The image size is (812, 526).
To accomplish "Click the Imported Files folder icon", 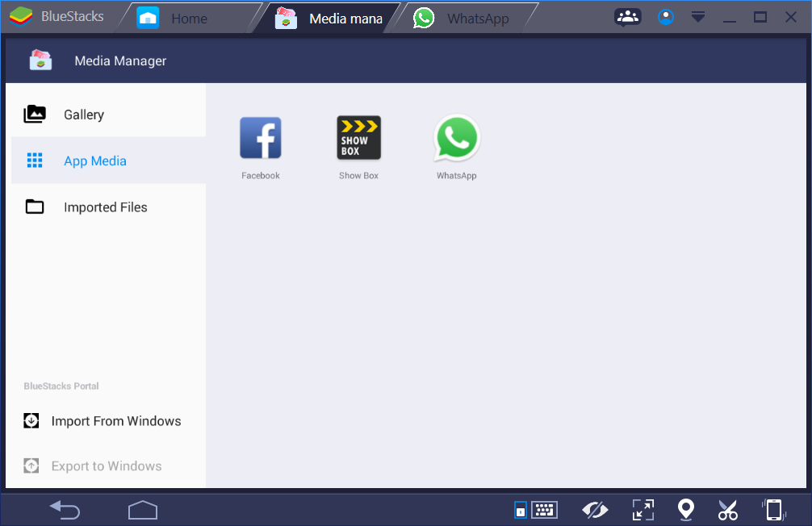I will click(35, 207).
